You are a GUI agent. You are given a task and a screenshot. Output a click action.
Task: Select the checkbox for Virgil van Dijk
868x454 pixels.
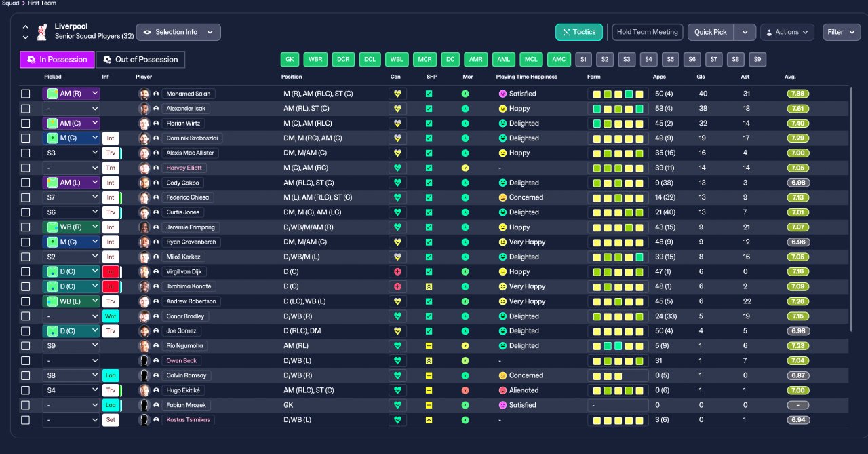coord(26,271)
